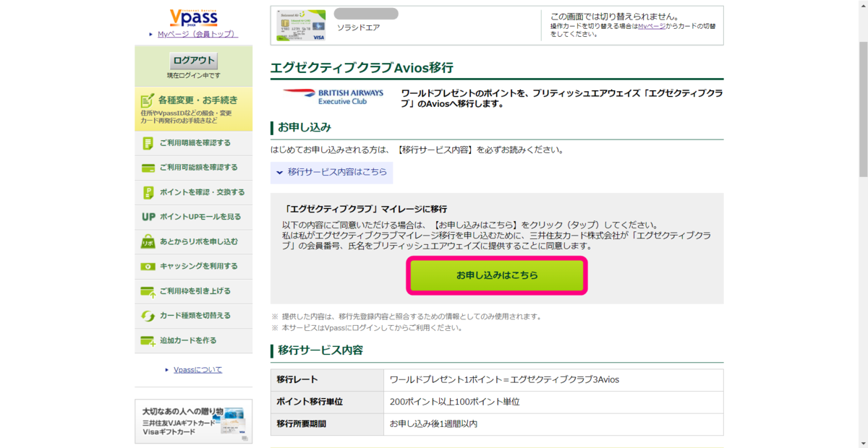
Task: Click the リボ bag icon
Action: pos(148,242)
